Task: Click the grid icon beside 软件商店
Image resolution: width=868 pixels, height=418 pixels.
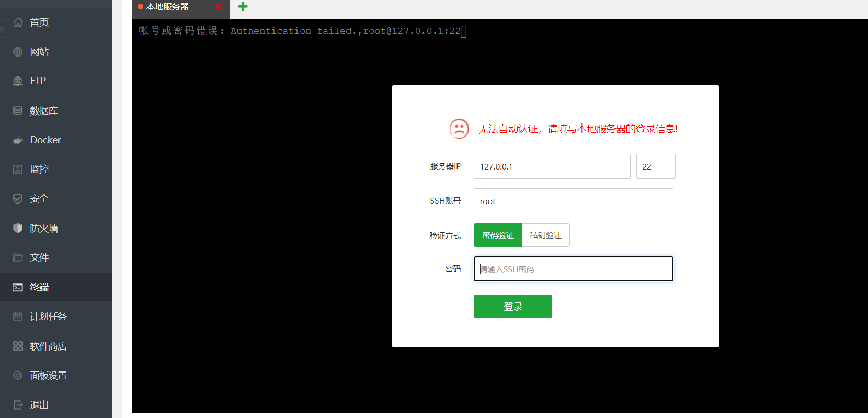Action: pos(18,346)
